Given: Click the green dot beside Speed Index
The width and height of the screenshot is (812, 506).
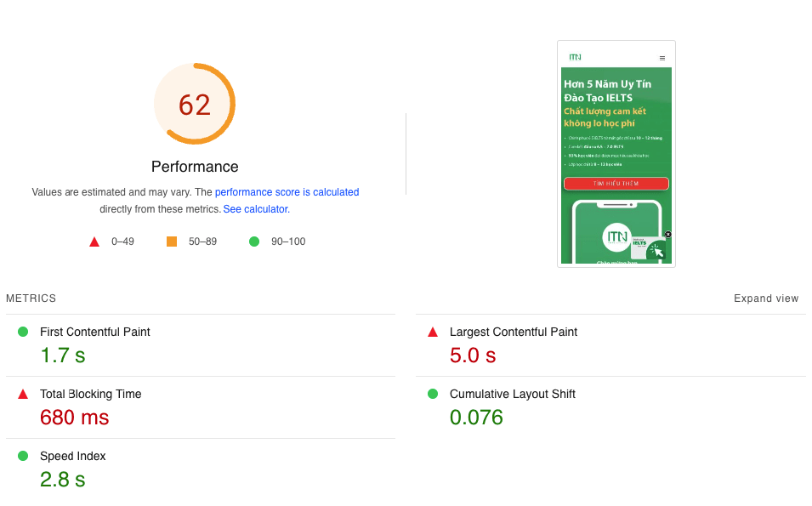Looking at the screenshot, I should [23, 456].
